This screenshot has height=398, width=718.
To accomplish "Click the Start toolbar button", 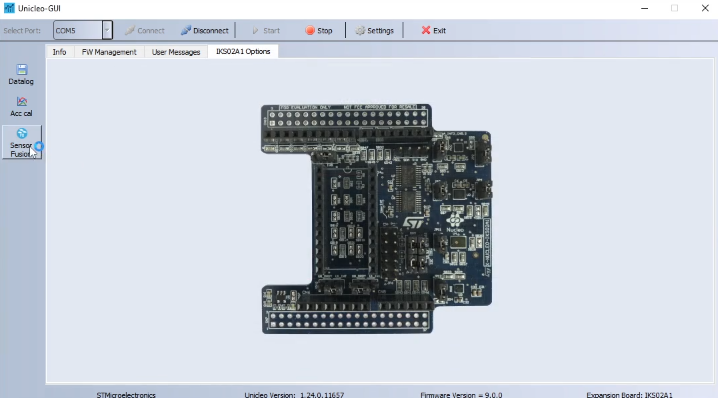I will (266, 31).
